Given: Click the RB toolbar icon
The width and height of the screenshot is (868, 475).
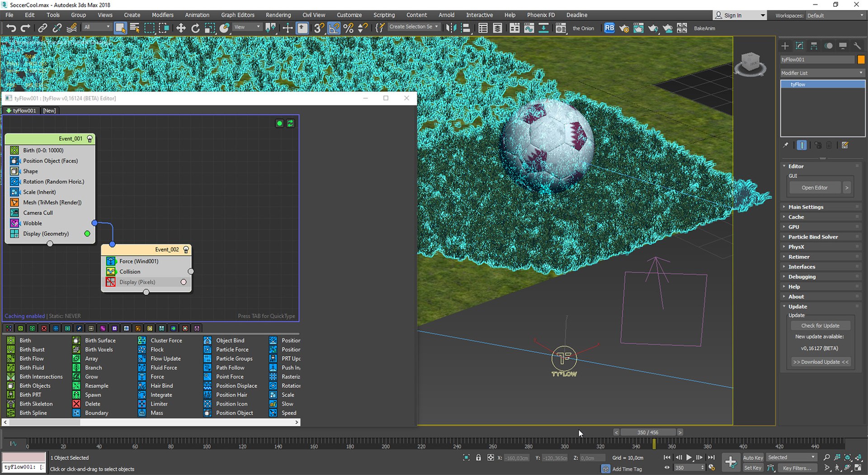Looking at the screenshot, I should (x=609, y=28).
